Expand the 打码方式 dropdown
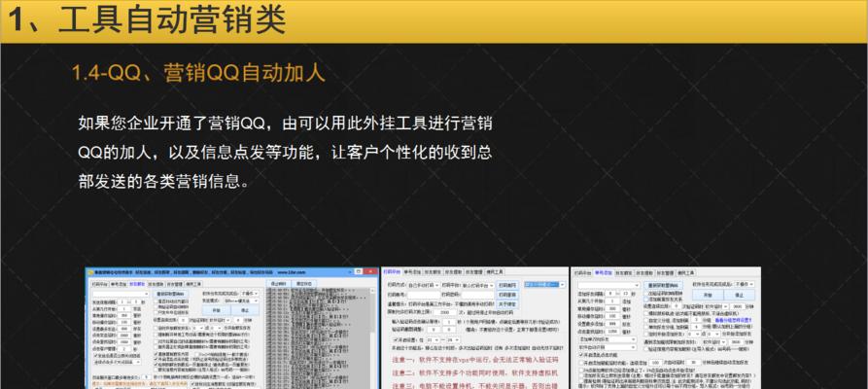868x389 pixels. 424,285
